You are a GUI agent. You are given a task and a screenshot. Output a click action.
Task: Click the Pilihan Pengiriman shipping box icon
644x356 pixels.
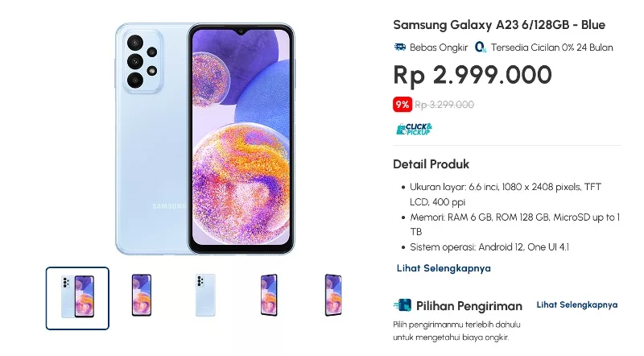[x=402, y=305]
